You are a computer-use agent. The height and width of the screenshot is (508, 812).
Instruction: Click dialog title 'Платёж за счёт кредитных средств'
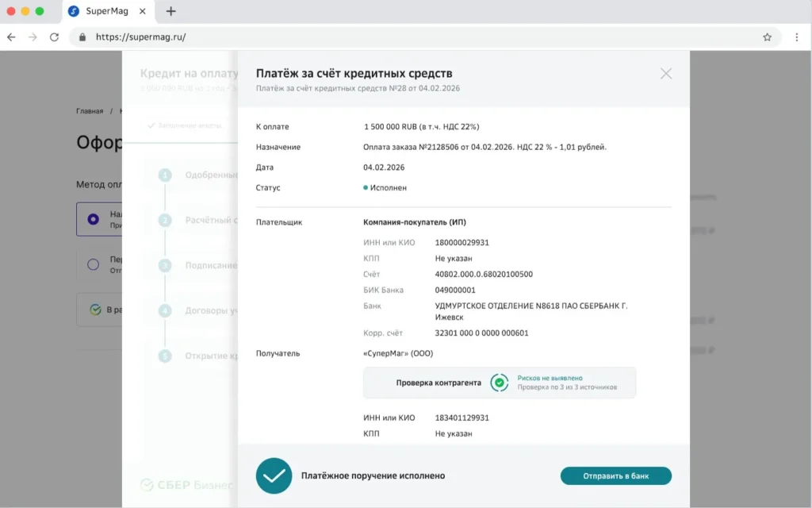(354, 73)
